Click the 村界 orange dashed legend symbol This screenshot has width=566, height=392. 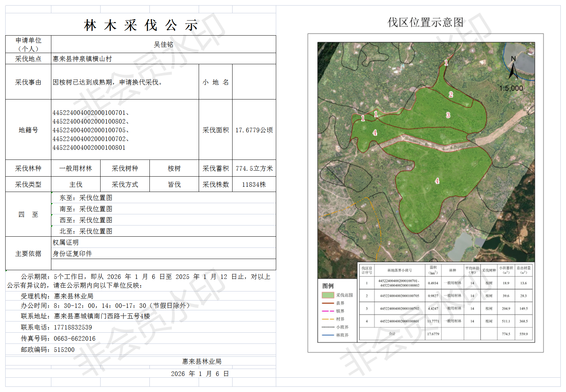click(x=328, y=319)
